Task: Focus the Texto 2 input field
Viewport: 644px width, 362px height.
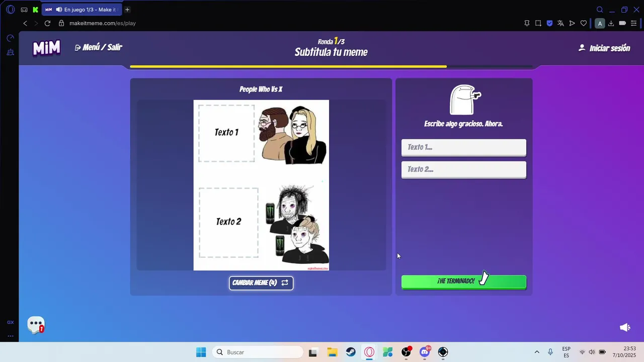Action: [x=464, y=169]
